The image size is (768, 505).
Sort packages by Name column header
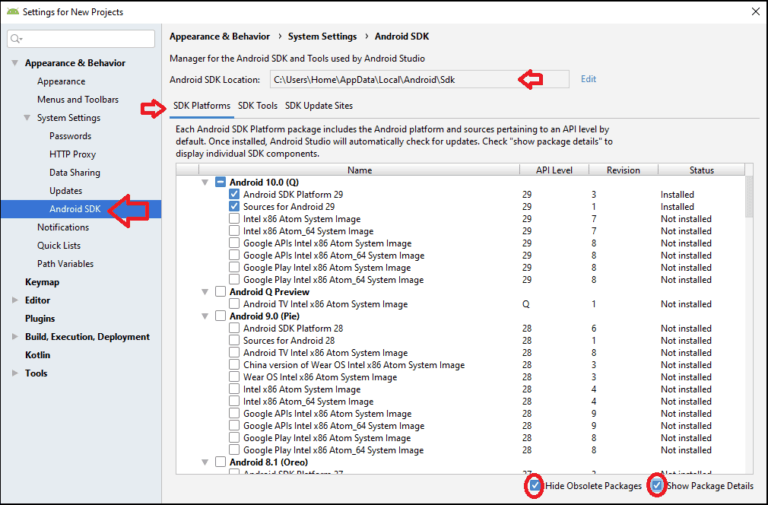pos(359,170)
